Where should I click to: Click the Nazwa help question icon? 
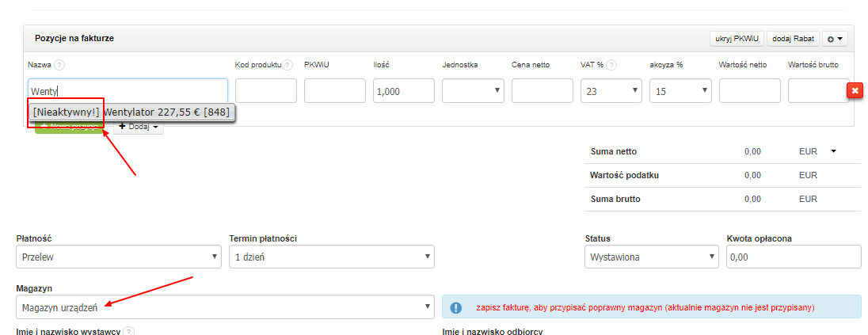pyautogui.click(x=59, y=65)
